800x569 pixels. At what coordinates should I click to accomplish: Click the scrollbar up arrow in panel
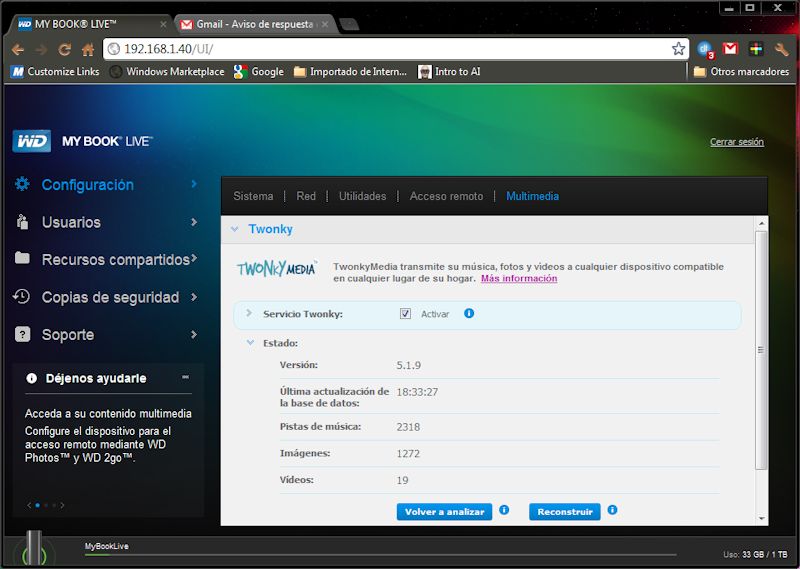[761, 224]
